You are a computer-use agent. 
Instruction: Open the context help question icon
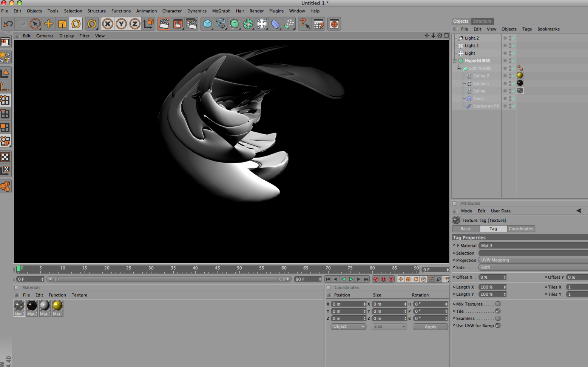tap(305, 24)
